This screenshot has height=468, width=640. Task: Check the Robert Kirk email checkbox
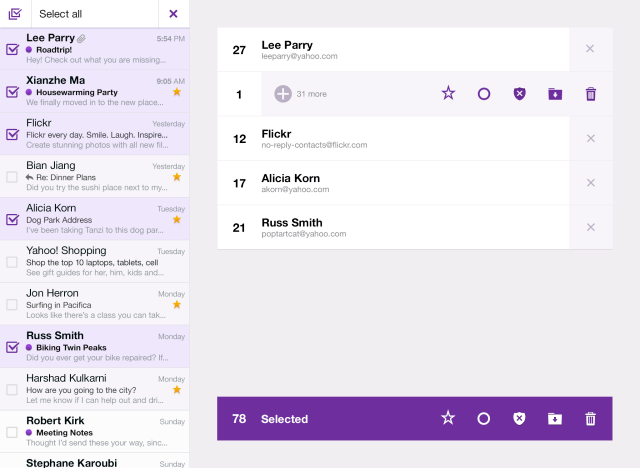click(12, 432)
